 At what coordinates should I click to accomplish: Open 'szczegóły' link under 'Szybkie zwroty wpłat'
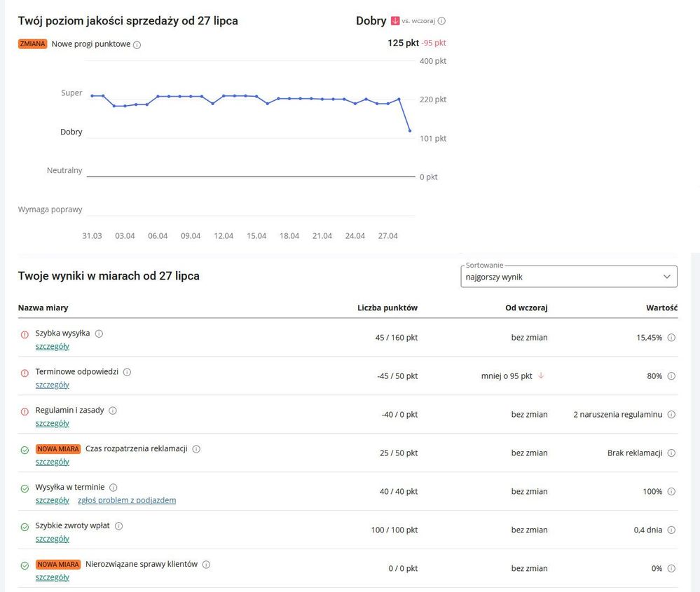[53, 539]
